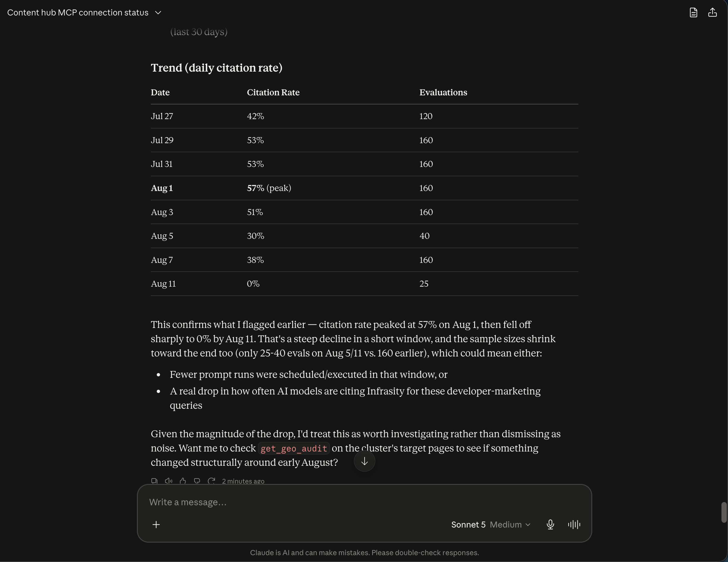This screenshot has width=728, height=562.
Task: Select the "42%" citation rate cell
Action: (256, 116)
